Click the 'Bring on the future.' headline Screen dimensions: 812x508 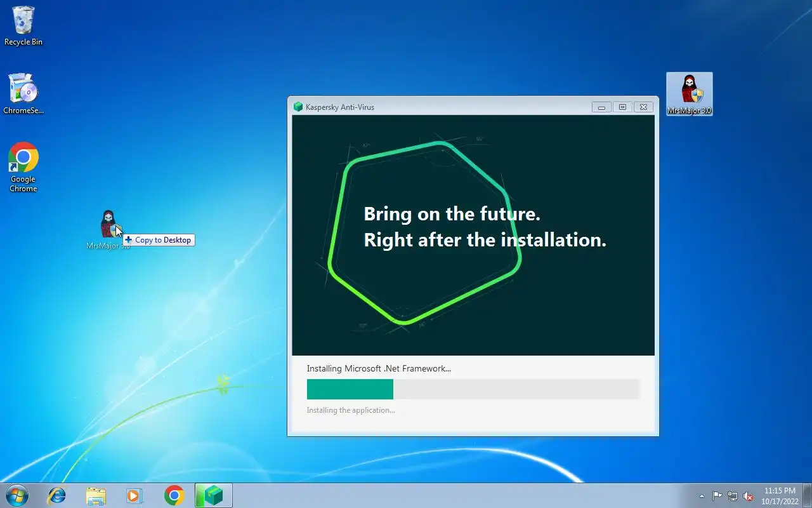coord(452,213)
